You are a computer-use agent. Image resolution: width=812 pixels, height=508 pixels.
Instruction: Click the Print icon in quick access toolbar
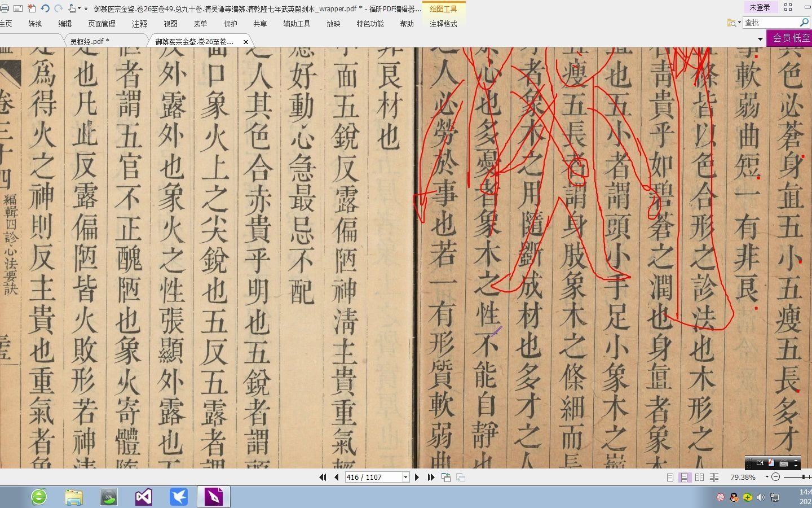point(5,8)
